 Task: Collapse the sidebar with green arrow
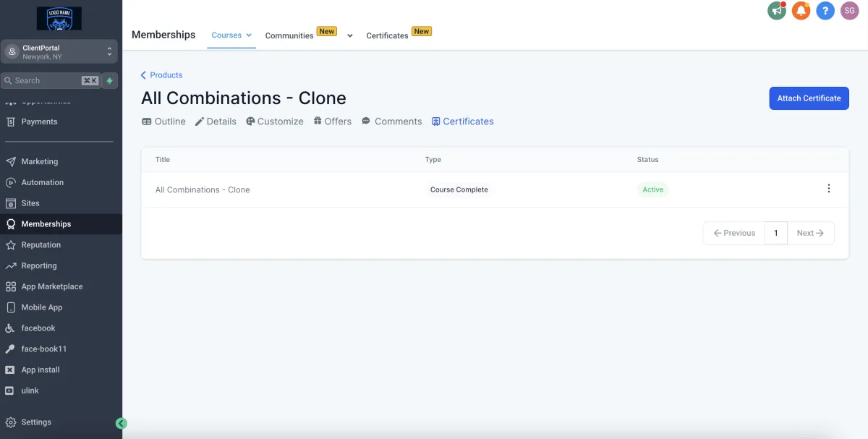[x=122, y=423]
